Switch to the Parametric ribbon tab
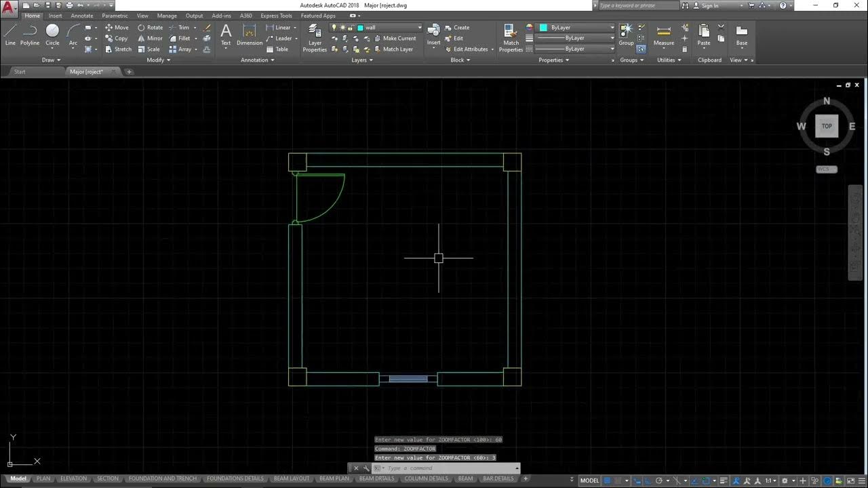The height and width of the screenshot is (488, 868). coord(115,16)
